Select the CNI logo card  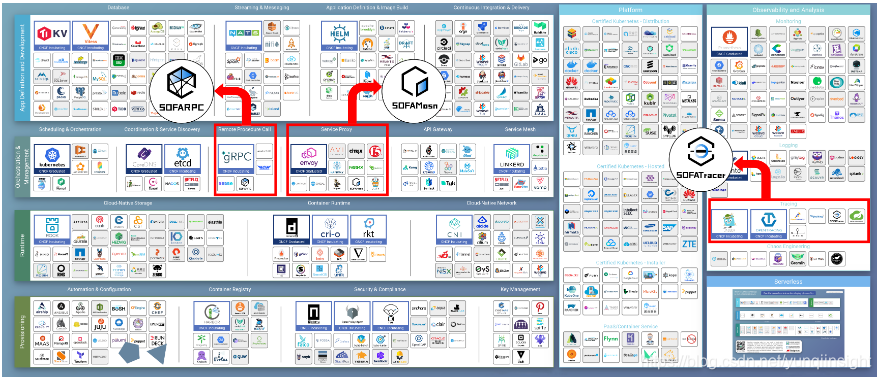453,231
